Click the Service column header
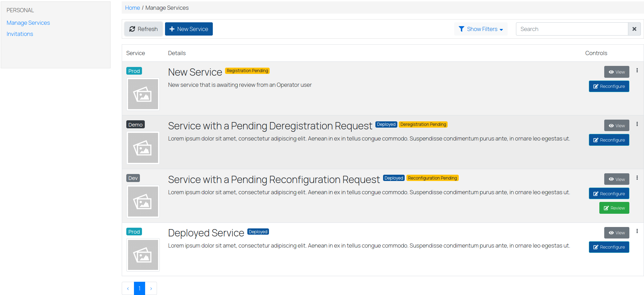Image resolution: width=644 pixels, height=295 pixels. [135, 53]
